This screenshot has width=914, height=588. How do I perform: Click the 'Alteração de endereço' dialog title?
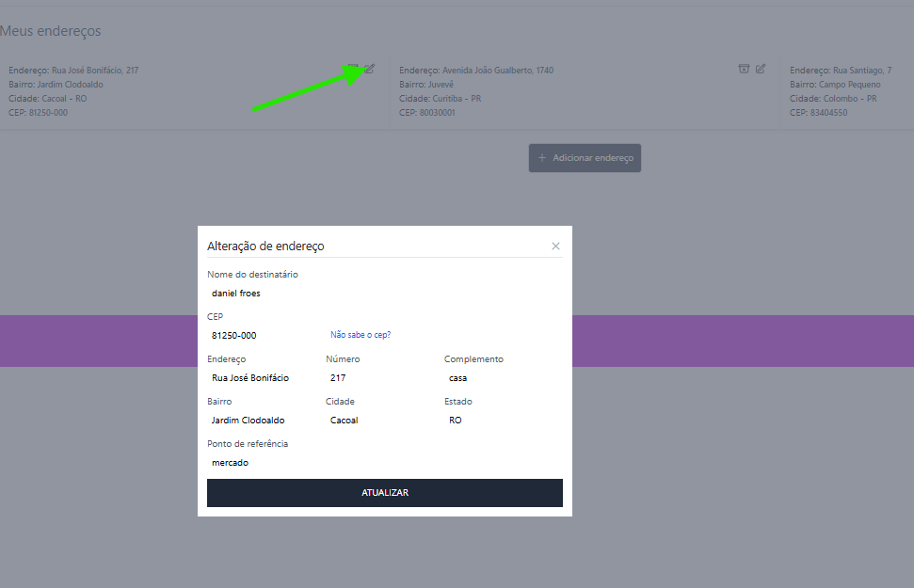pos(265,246)
